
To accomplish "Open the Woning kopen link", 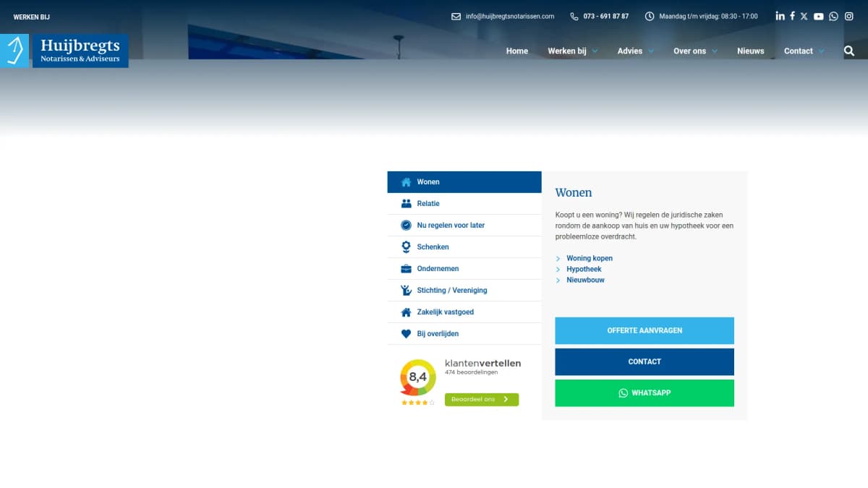I will (589, 258).
